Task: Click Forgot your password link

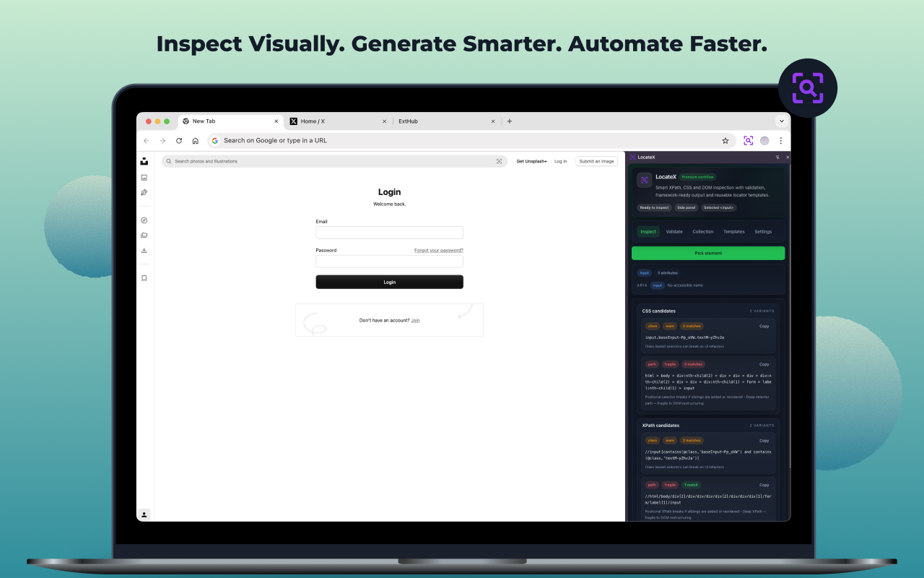Action: (x=439, y=251)
